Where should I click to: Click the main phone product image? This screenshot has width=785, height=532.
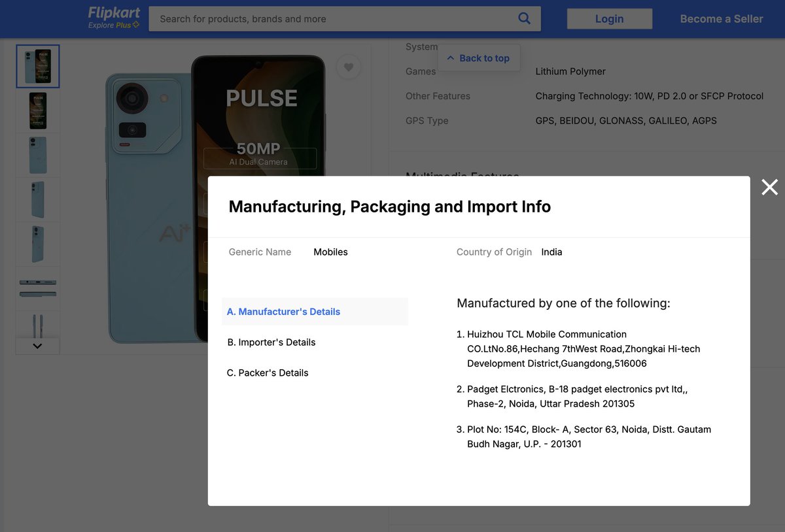[x=216, y=199]
